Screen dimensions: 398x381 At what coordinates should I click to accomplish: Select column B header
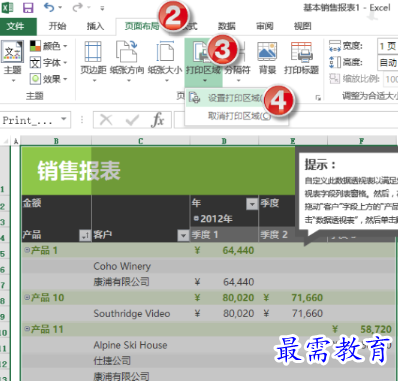click(x=56, y=141)
